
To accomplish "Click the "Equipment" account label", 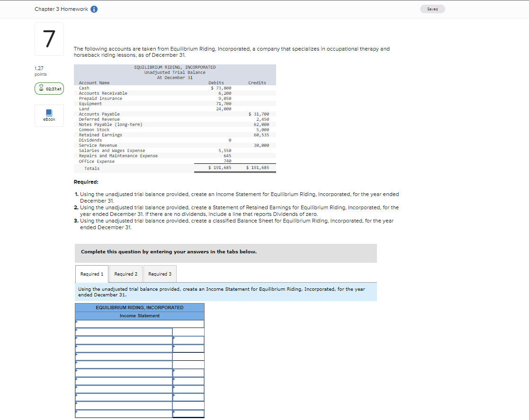I will click(90, 104).
